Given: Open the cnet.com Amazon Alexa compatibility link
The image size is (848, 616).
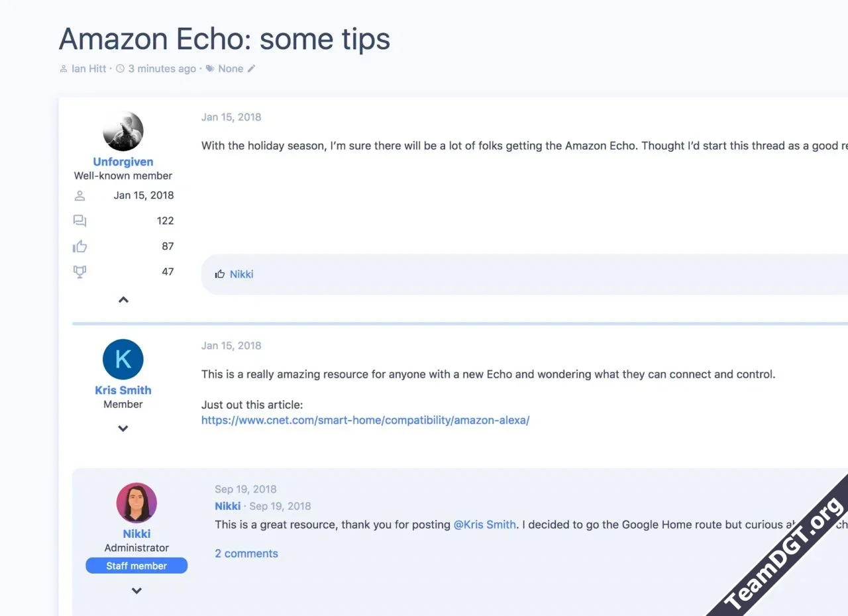Looking at the screenshot, I should coord(365,420).
